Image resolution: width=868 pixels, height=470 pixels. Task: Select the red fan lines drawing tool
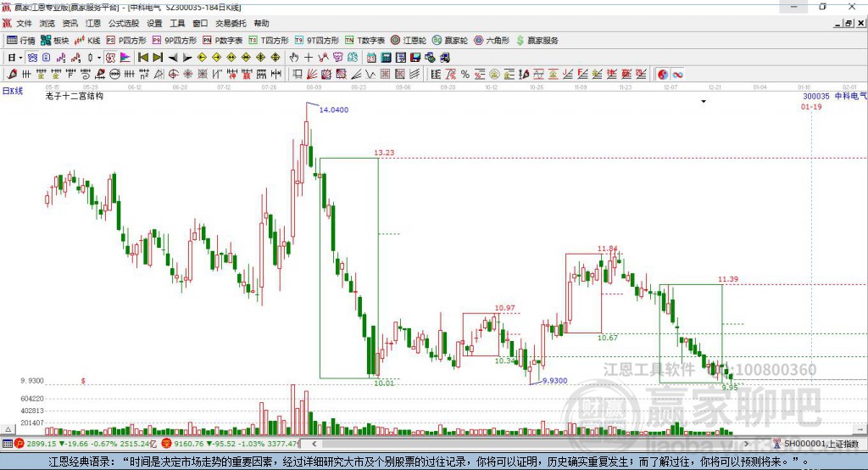(312, 74)
